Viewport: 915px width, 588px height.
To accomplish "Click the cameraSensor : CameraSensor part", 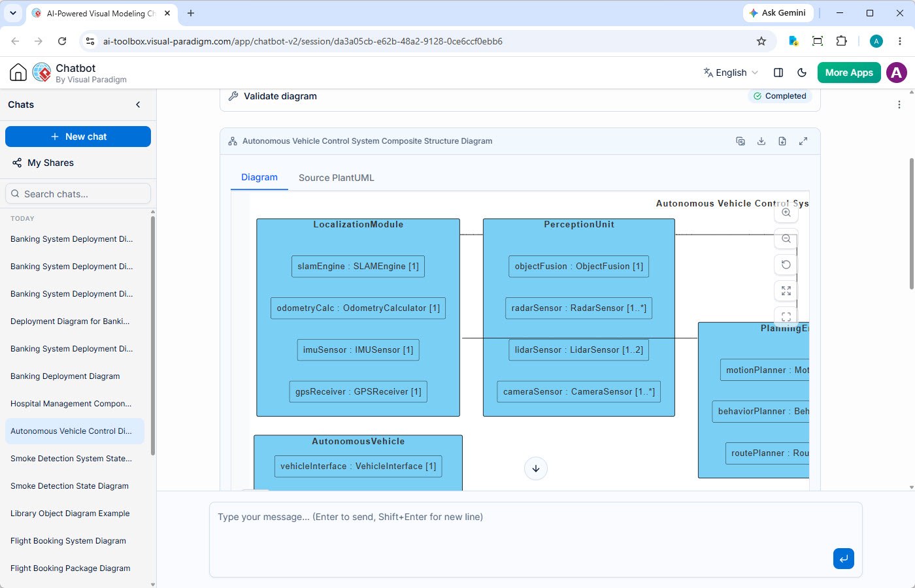I will click(x=579, y=392).
